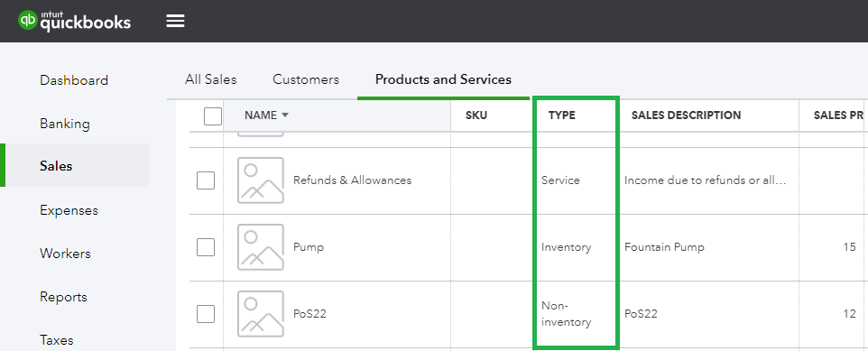This screenshot has width=868, height=351.
Task: Click the SALES DESCRIPTION column header
Action: [686, 115]
